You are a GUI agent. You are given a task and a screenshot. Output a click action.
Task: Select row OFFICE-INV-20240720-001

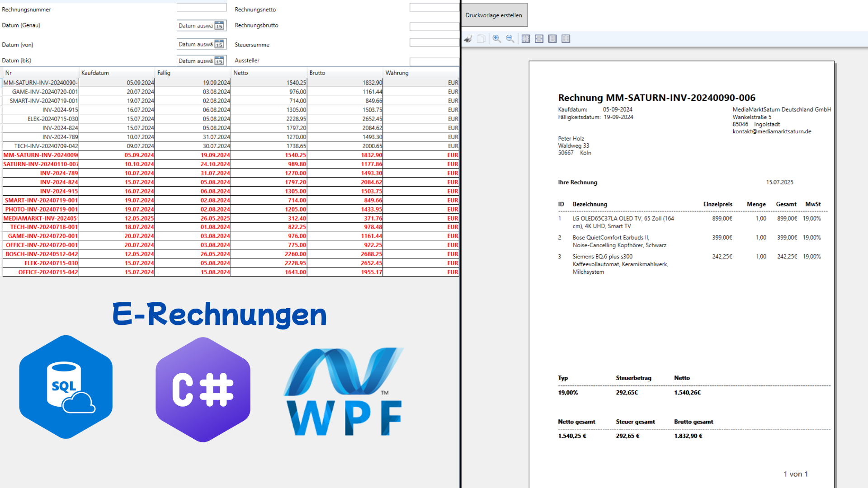tap(231, 245)
